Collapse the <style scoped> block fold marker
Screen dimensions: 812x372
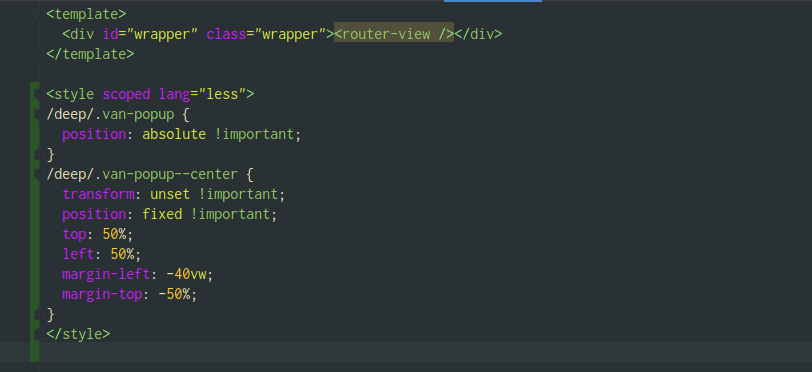pos(39,94)
